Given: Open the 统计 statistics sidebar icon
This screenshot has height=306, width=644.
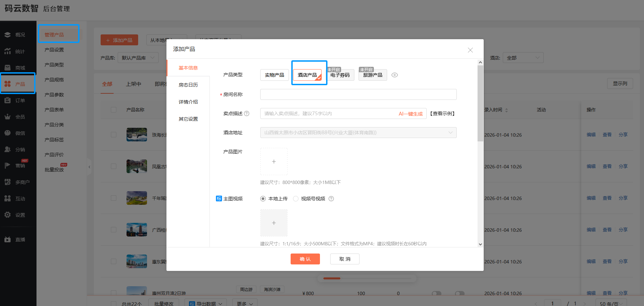Looking at the screenshot, I should [x=8, y=51].
